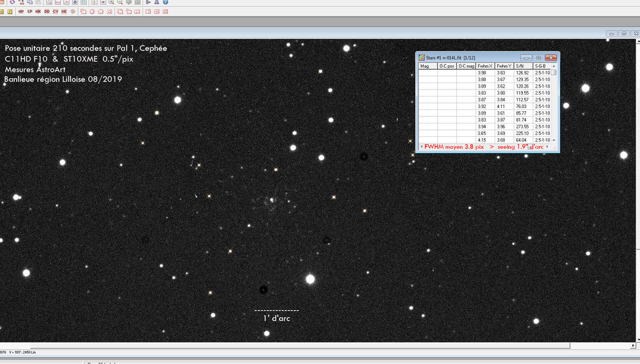This screenshot has width=640, height=364.
Task: Run the DD toolbar function
Action: pos(47,12)
